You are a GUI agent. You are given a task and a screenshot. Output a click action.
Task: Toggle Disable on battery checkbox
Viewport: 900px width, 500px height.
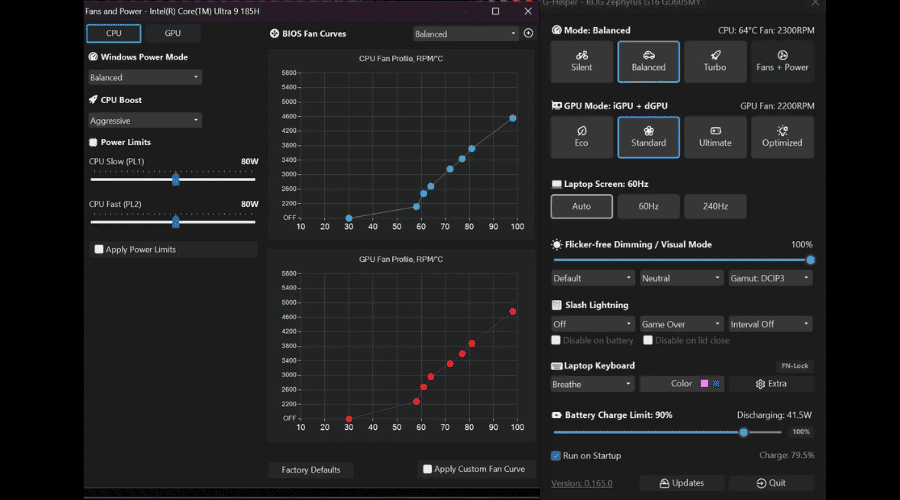coord(556,340)
